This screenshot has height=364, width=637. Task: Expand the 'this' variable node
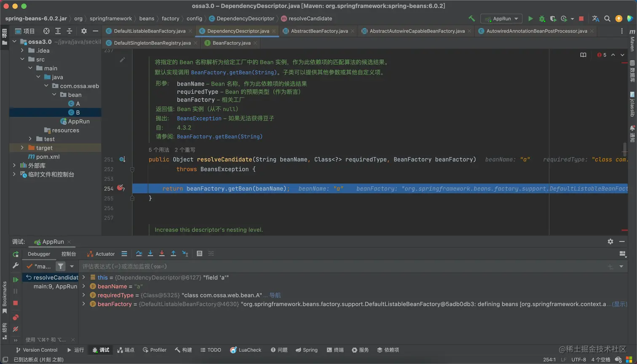[84, 277]
